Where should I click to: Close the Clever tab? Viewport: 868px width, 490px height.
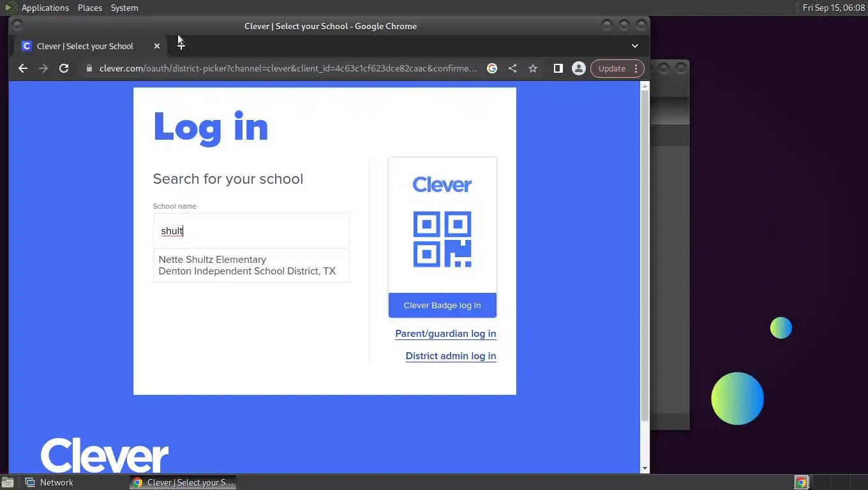pyautogui.click(x=157, y=46)
